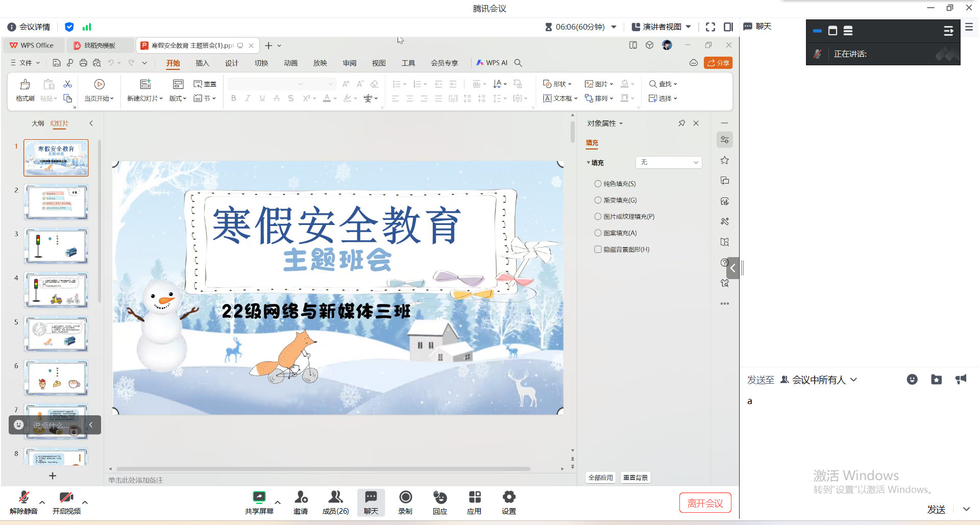Click the New Slide (新建幻灯片) icon

[145, 84]
